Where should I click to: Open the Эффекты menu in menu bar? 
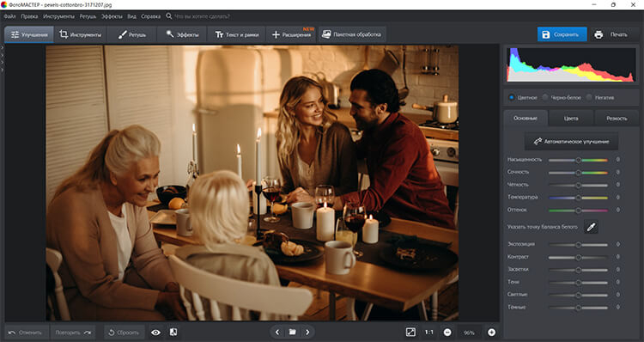[112, 16]
